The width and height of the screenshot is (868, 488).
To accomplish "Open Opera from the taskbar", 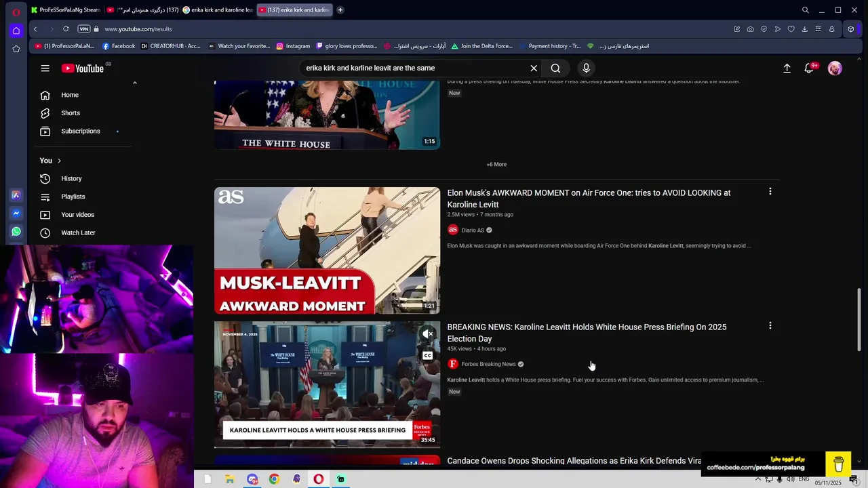I will pos(319,479).
